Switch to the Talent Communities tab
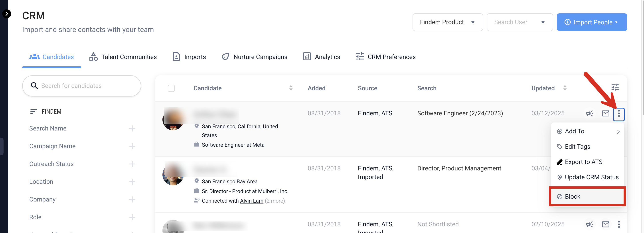 [123, 57]
